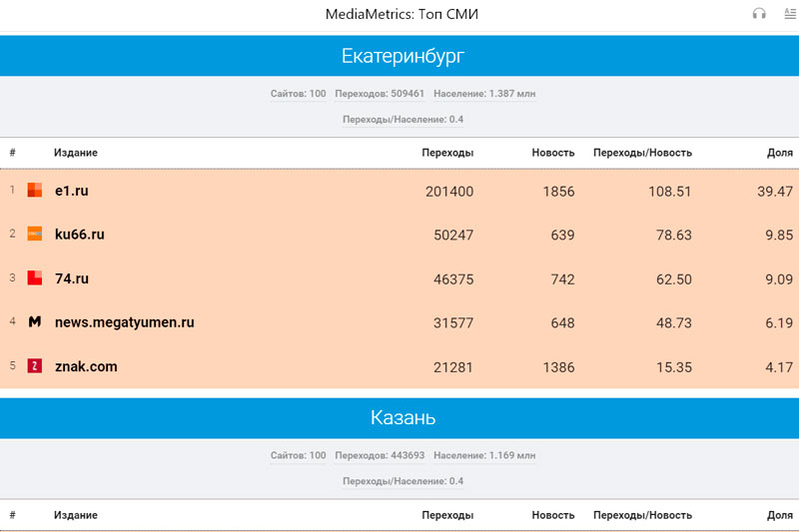Click the headphones listen icon
This screenshot has width=799, height=532.
pyautogui.click(x=759, y=14)
